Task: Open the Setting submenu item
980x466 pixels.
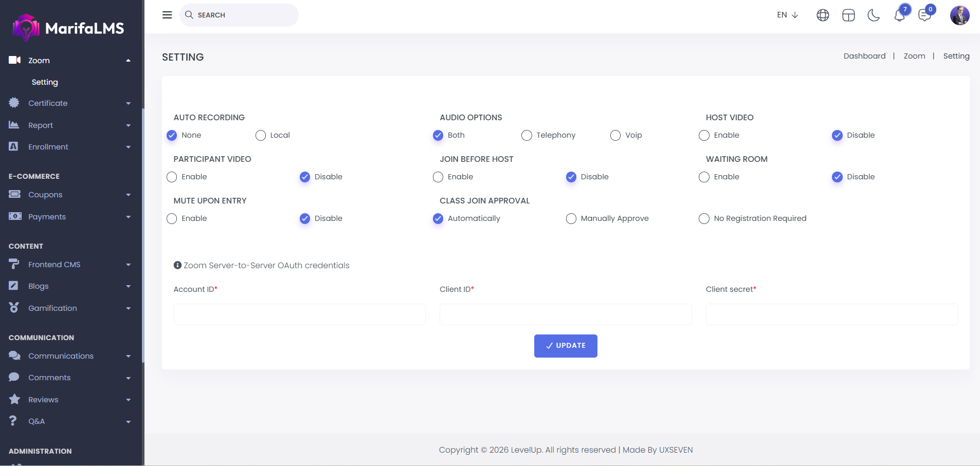Action: coord(45,82)
